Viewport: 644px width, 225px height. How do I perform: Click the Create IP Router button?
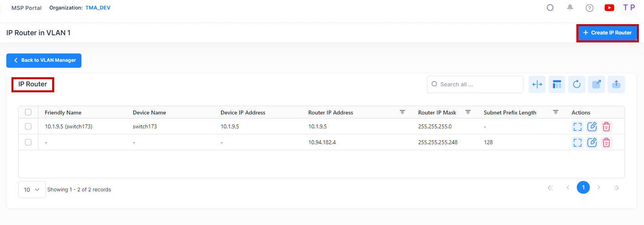607,33
